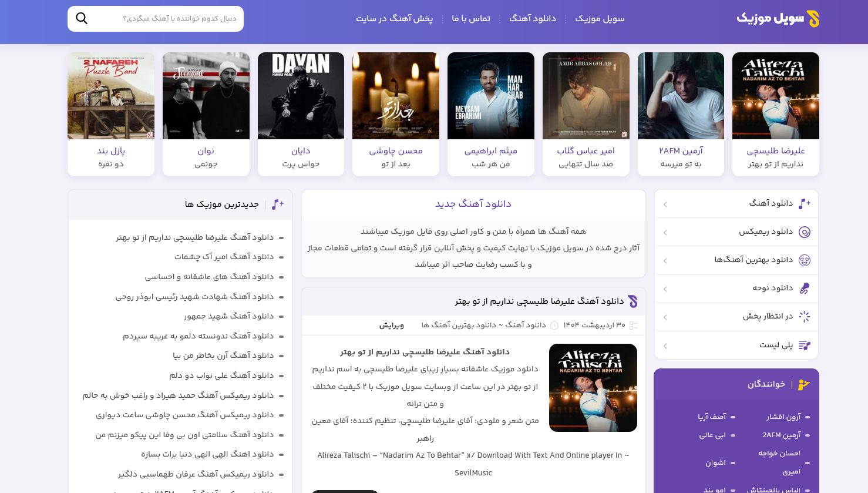
Task: Click the playlist icon beside پلی لیست
Action: click(805, 346)
